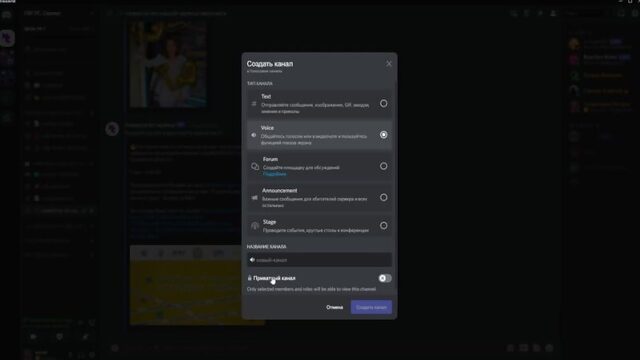This screenshot has height=360, width=640.
Task: Click the Создать канал button
Action: click(371, 307)
